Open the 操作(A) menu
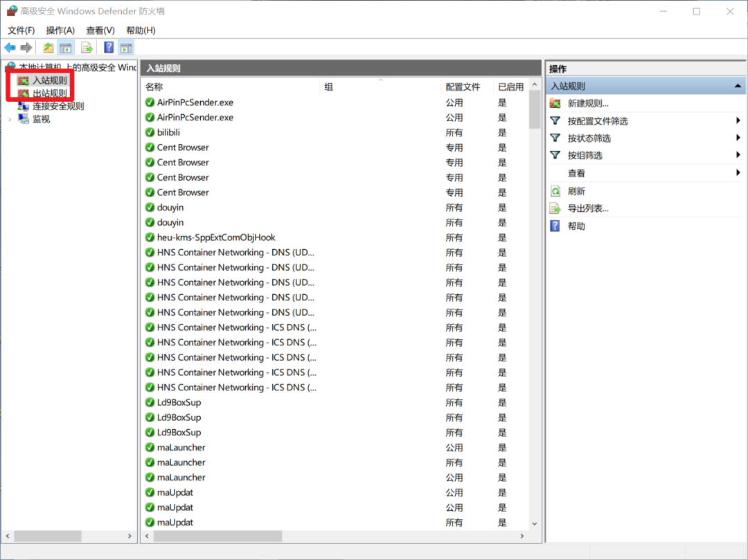This screenshot has width=748, height=560. point(60,30)
